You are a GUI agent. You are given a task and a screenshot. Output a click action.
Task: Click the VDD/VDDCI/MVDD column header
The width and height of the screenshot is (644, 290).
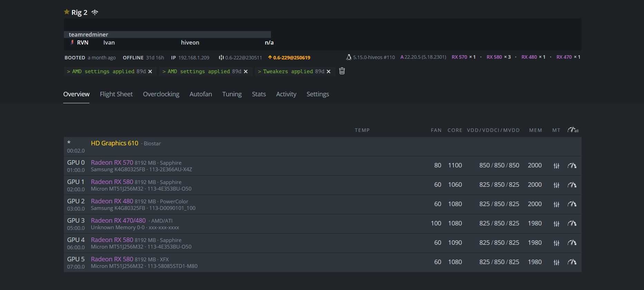(493, 130)
